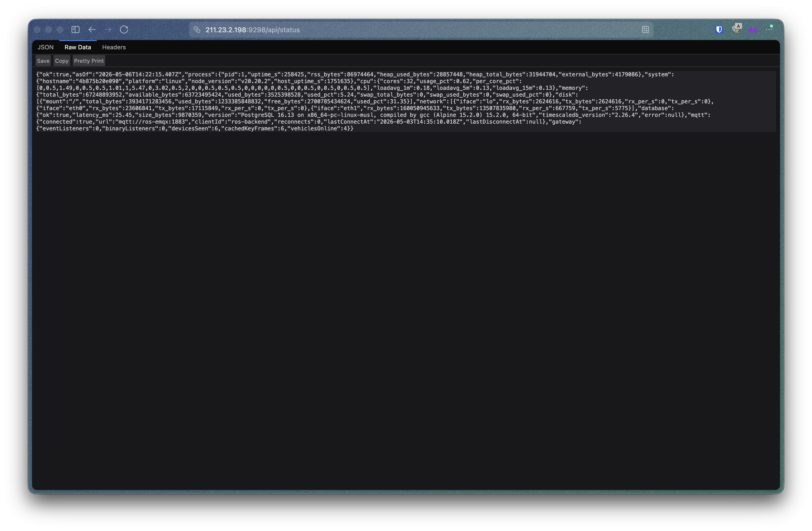Reload the api/status page

(124, 30)
